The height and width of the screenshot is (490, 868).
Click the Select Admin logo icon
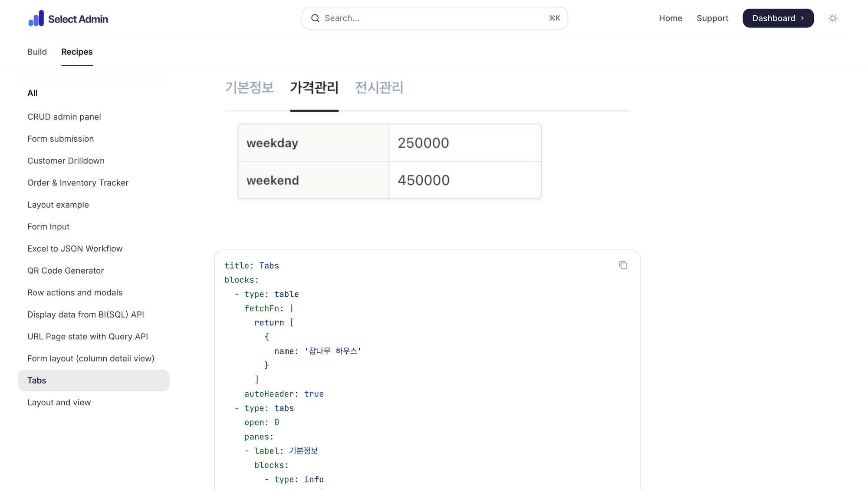tap(36, 18)
